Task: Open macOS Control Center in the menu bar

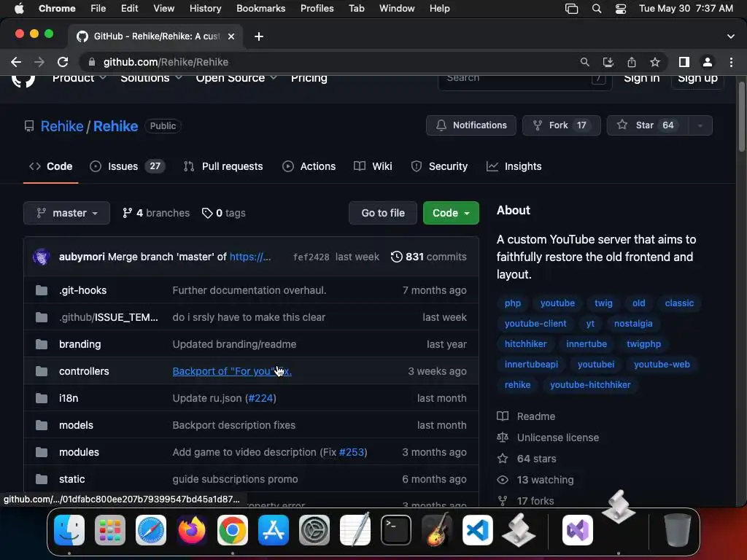Action: tap(621, 9)
